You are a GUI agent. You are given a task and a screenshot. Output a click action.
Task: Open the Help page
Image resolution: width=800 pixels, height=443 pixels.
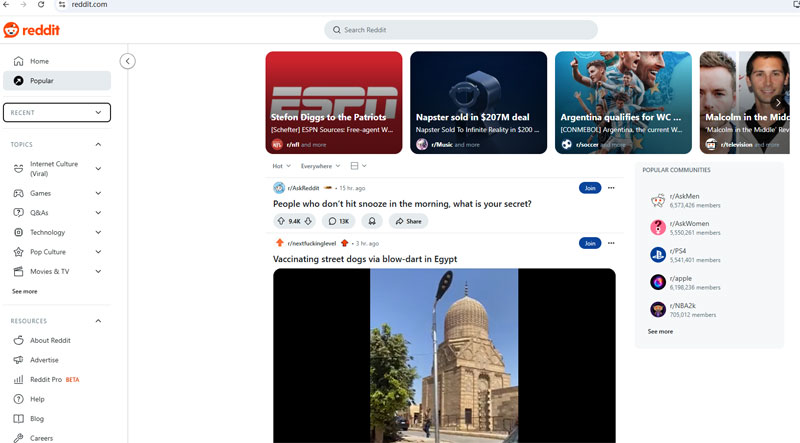click(37, 399)
